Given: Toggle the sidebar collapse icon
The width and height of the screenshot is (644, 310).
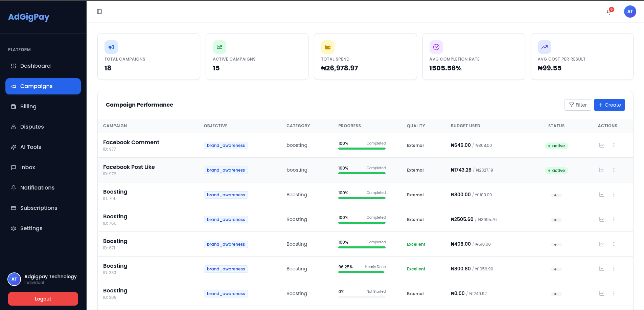Looking at the screenshot, I should (99, 12).
